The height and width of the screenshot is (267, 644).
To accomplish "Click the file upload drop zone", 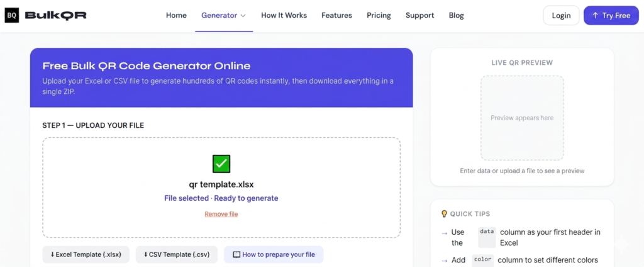I will point(221,188).
